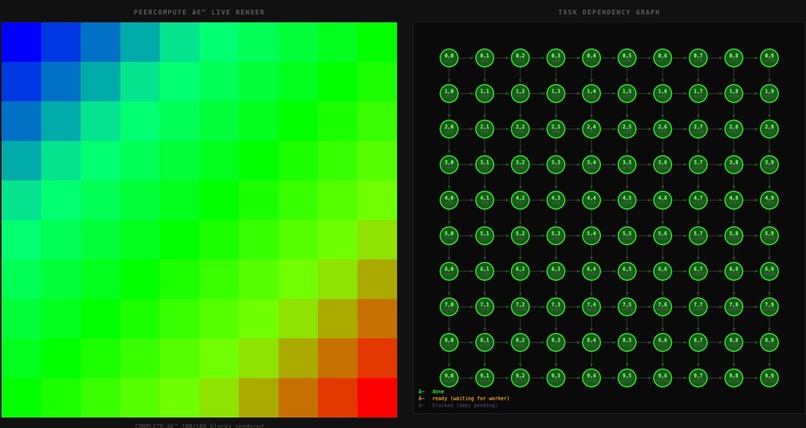Click task node 2,5
806x428 pixels.
point(627,129)
